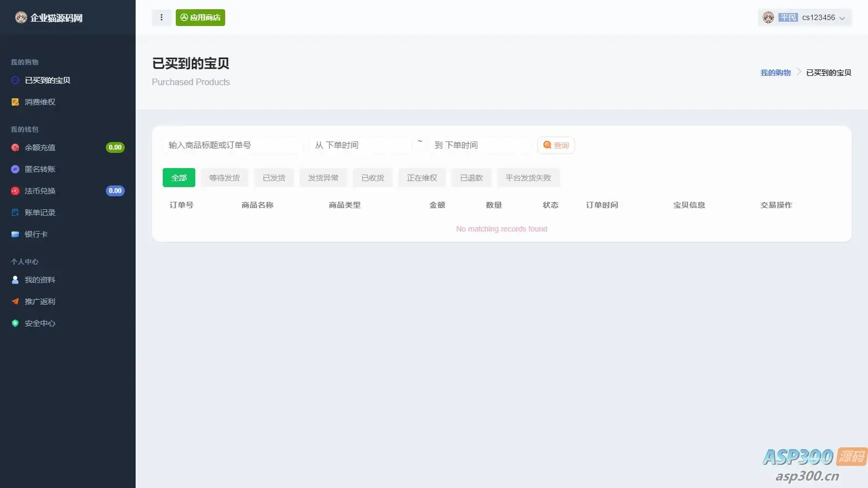Switch to the 已收货 tab
868x488 pixels.
373,178
